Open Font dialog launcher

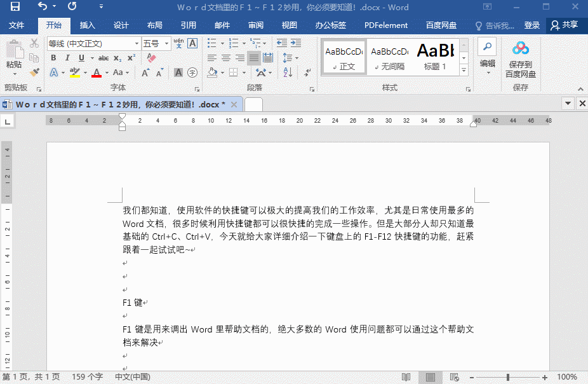[x=197, y=89]
